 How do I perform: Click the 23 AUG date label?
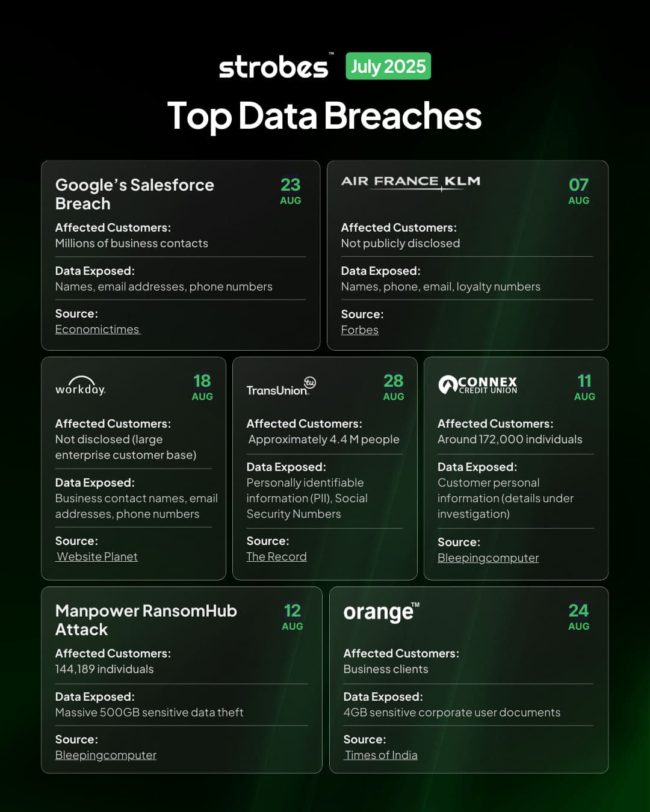(291, 191)
